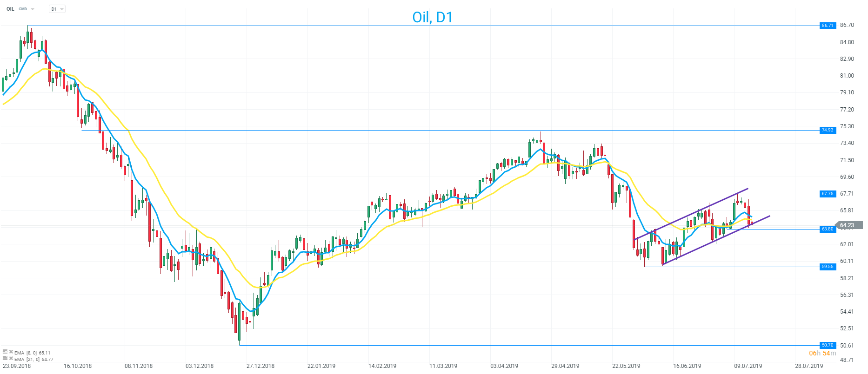Click the 16.10.2018 date label
This screenshot has width=868, height=374.
78,366
